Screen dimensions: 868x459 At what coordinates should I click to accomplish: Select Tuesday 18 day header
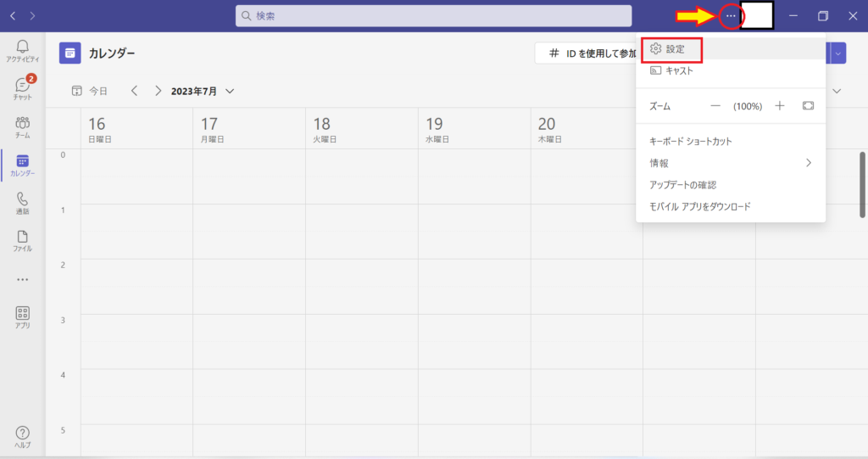362,130
